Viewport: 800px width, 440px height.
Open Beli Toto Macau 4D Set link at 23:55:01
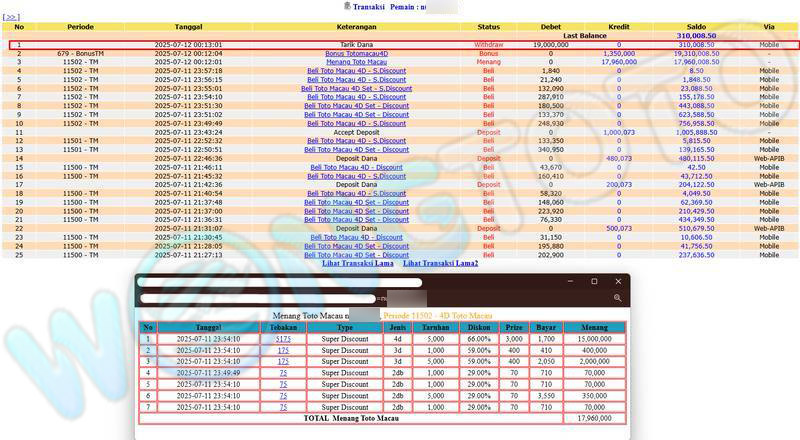(357, 88)
